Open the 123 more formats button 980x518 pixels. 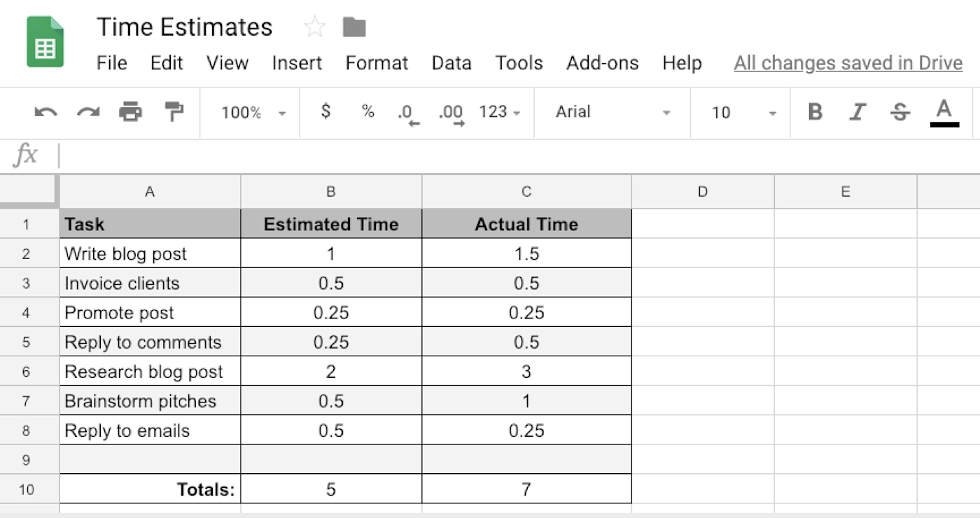coord(499,112)
